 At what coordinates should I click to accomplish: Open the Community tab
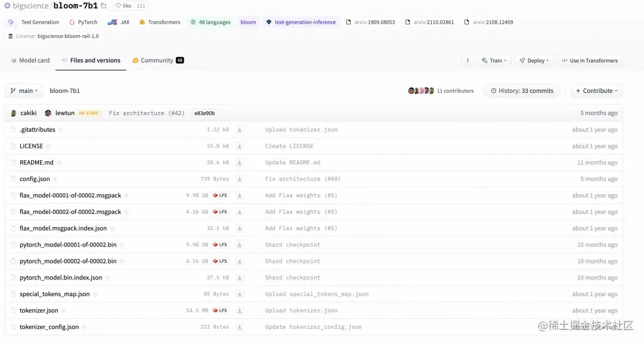coord(157,60)
